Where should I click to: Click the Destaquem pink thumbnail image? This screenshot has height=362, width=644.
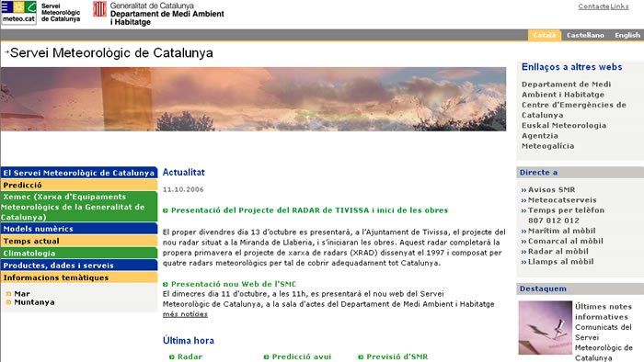click(x=545, y=328)
